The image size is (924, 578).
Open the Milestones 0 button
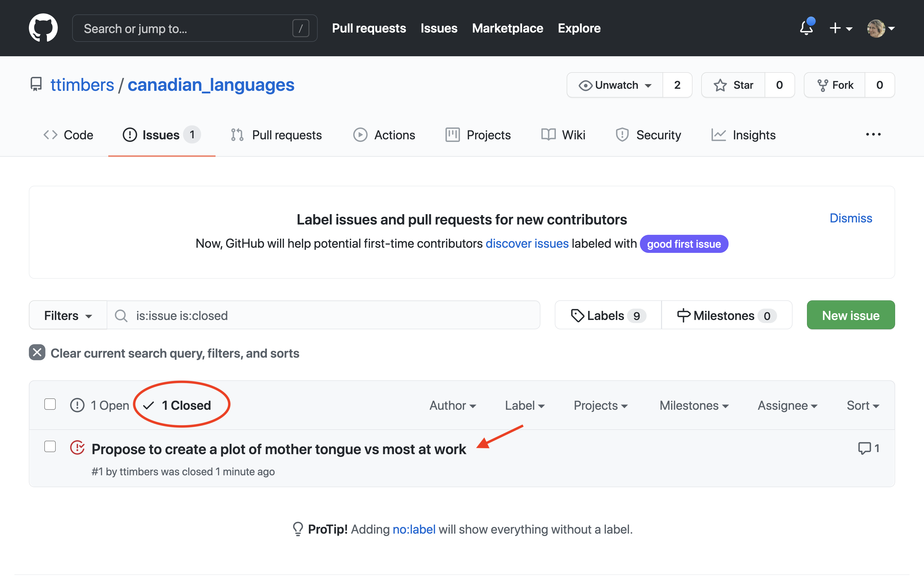pyautogui.click(x=727, y=315)
